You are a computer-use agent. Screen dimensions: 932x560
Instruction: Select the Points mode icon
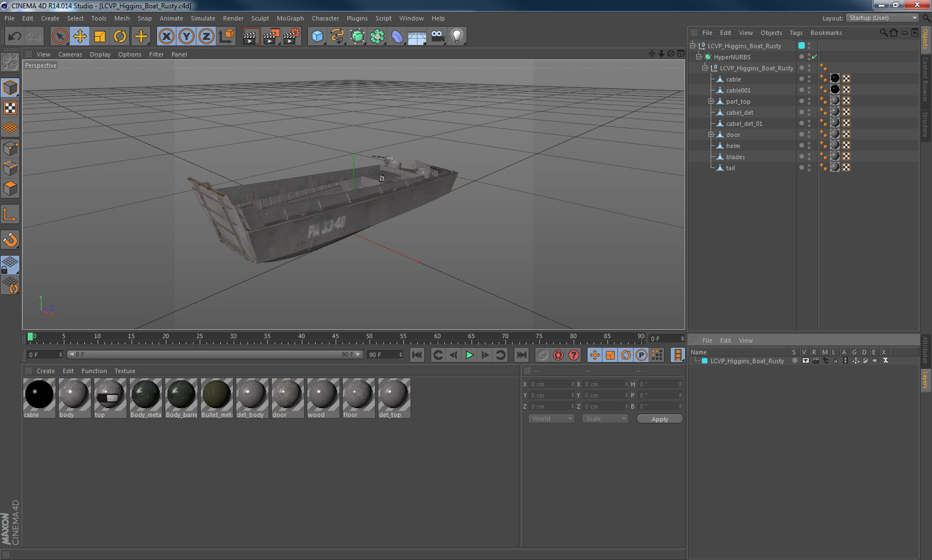pyautogui.click(x=10, y=148)
